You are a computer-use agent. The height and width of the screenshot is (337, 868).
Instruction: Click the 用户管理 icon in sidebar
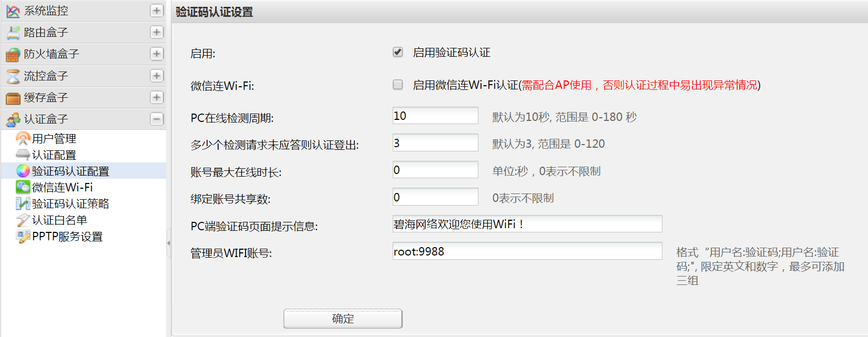click(23, 139)
